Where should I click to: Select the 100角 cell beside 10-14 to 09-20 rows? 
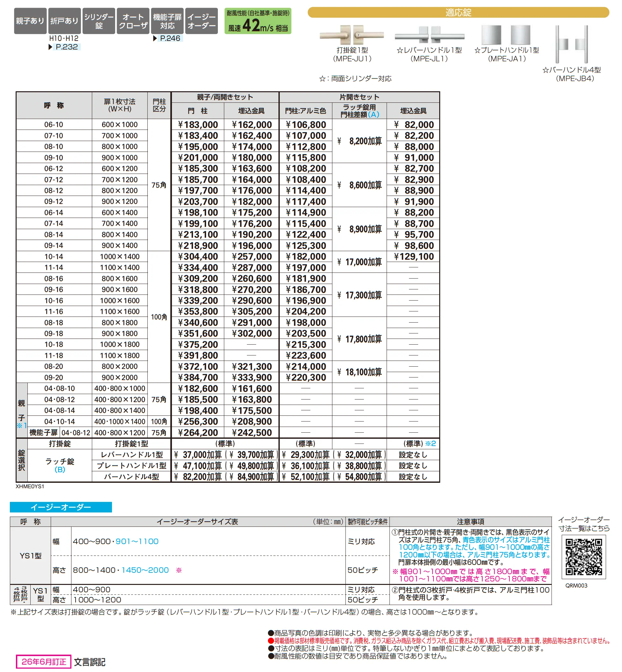[159, 317]
